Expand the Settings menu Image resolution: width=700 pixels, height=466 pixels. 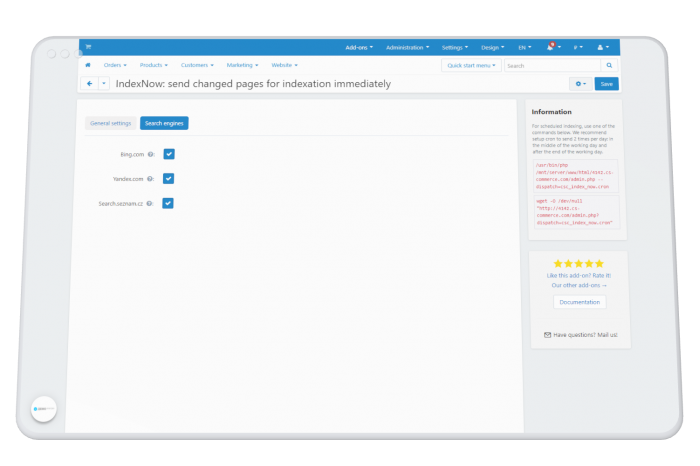tap(455, 47)
